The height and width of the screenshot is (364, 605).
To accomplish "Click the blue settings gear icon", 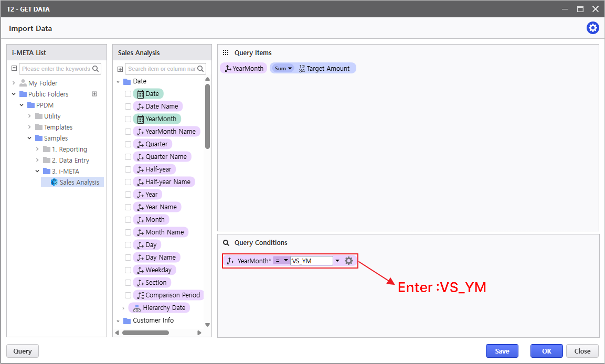I will coord(592,28).
